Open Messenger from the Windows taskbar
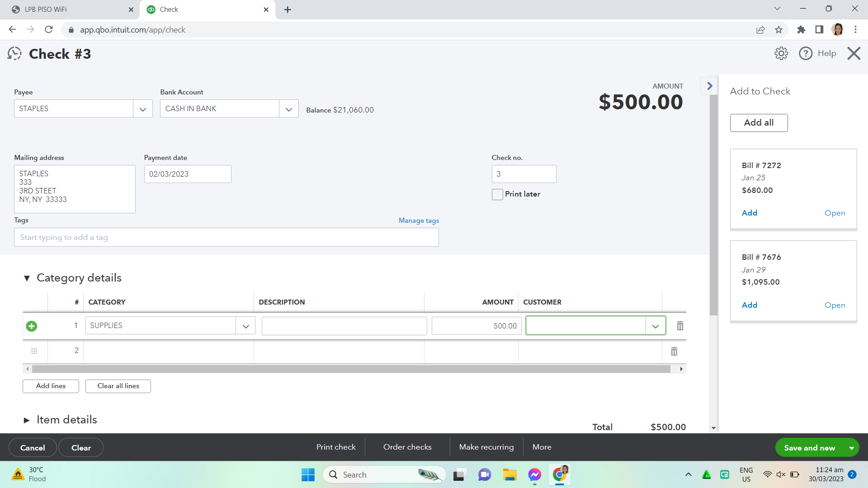 tap(534, 474)
